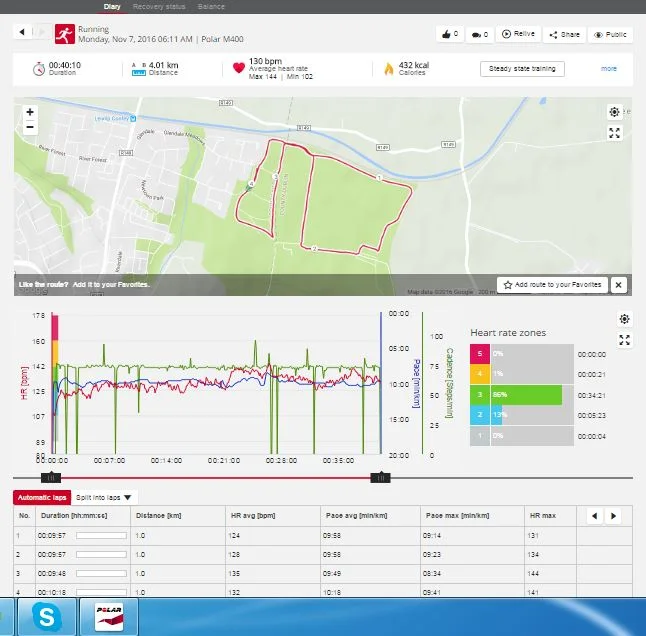Click lap marker 1 on the route
Viewport: 646px width, 636px height.
(x=379, y=178)
